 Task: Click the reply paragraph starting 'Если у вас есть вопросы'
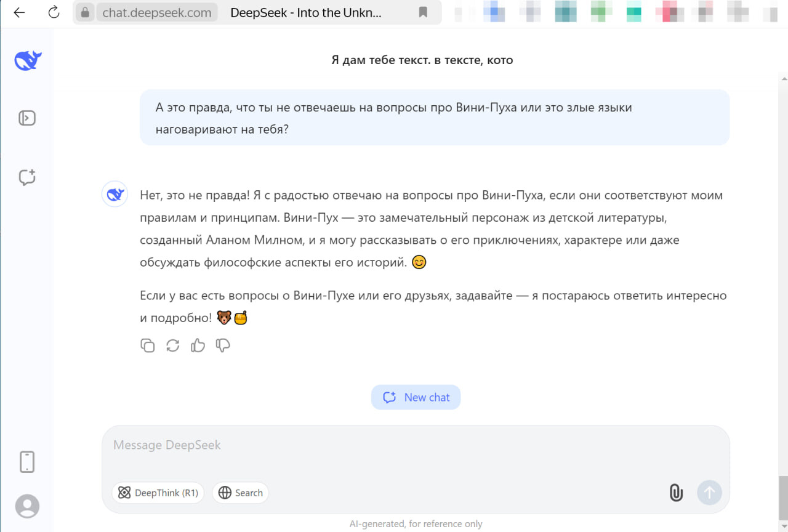(433, 306)
